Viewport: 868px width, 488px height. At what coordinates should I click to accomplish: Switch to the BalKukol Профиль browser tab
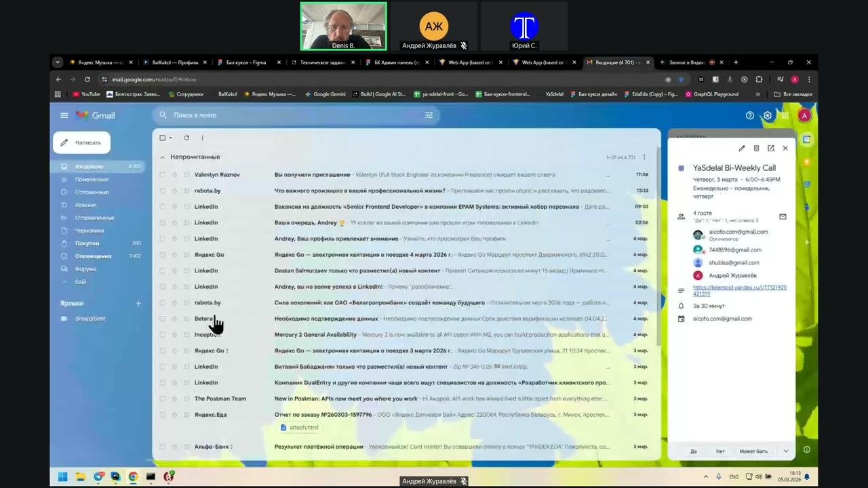coord(175,62)
